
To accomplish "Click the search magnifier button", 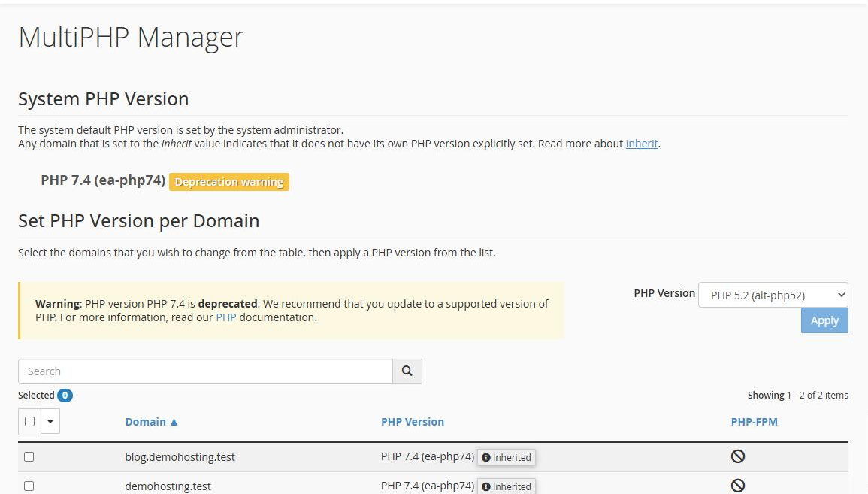I will [407, 371].
